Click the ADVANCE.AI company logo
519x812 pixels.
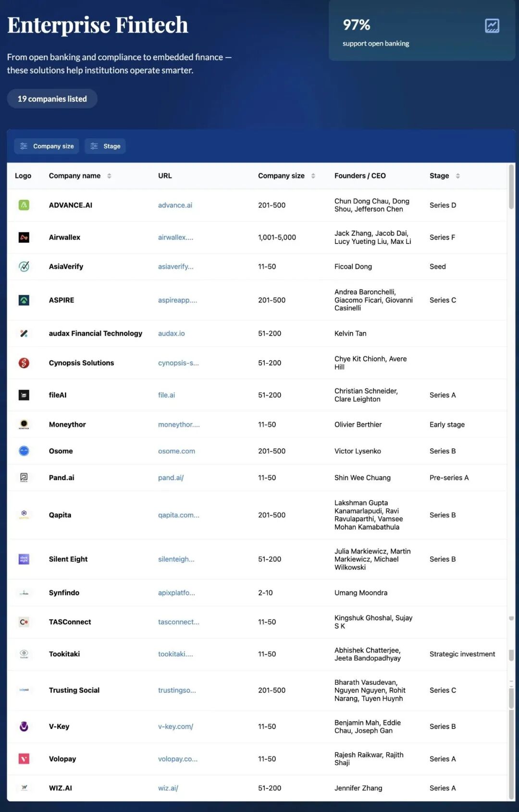(24, 205)
